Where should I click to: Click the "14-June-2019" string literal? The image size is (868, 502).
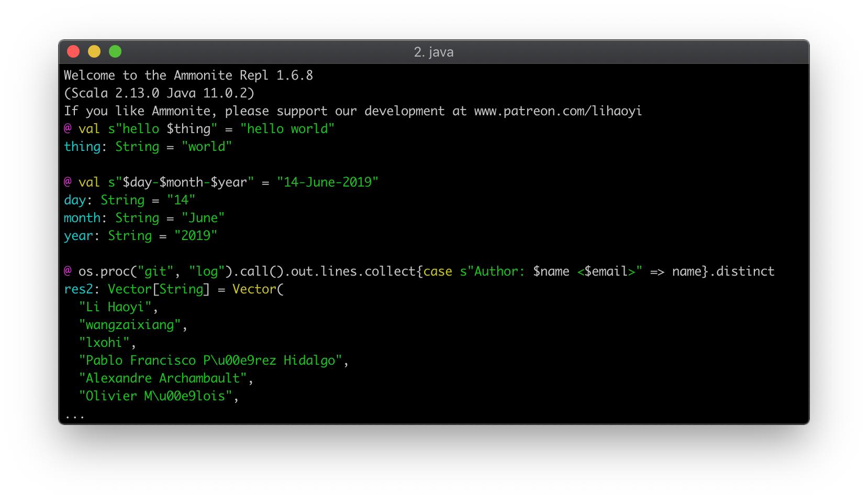coord(328,182)
